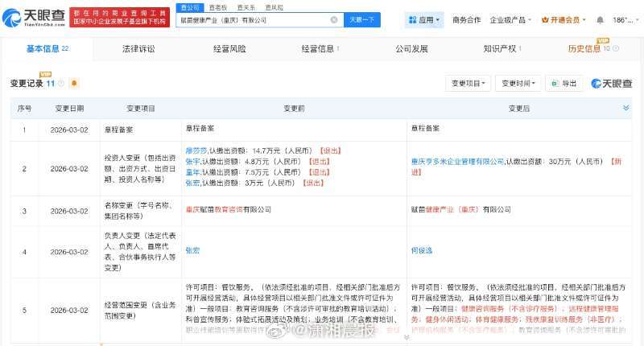Switch to the 经营风险 tab

pos(229,49)
